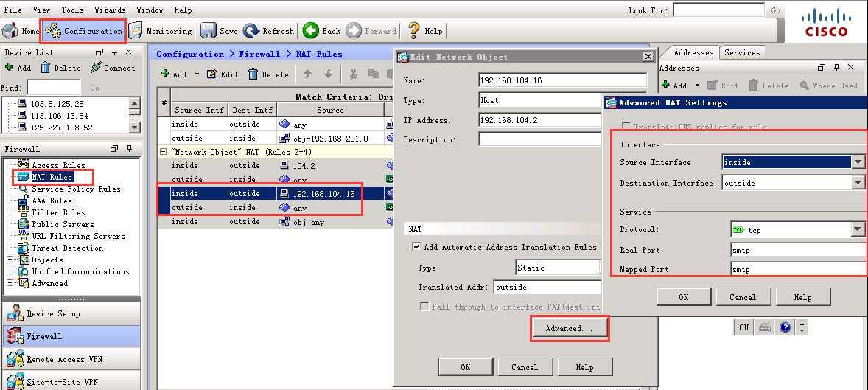Click OK in Edit Network Object
868x390 pixels.
(x=466, y=366)
